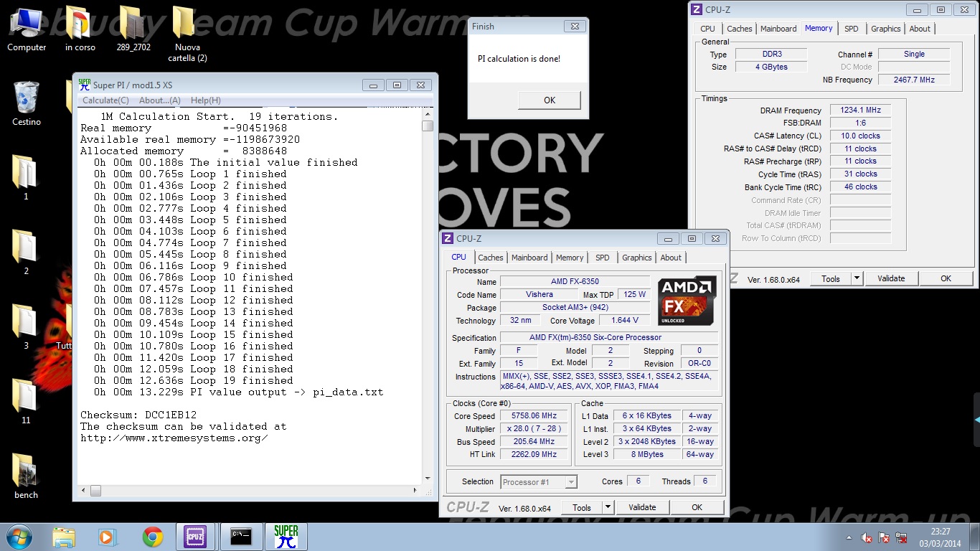Click the Super PI horizontal scrollbar thumb

coord(96,491)
